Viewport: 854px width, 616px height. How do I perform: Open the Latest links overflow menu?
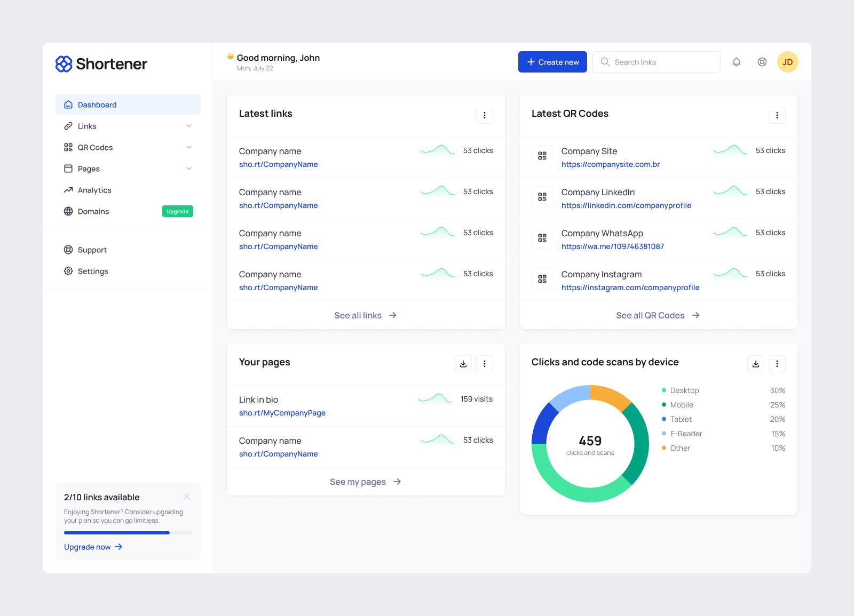[484, 115]
